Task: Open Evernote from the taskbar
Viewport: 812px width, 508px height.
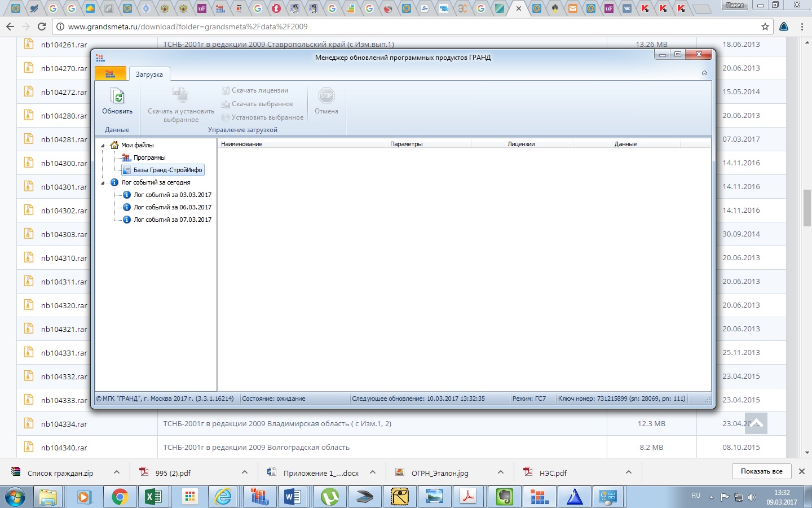Action: coord(504,497)
